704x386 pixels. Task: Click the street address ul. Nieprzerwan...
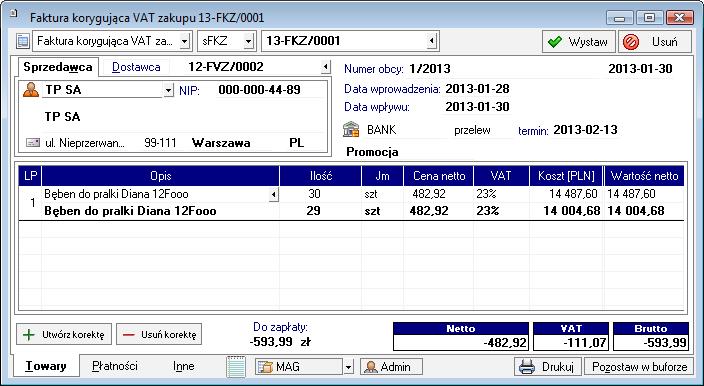point(85,143)
